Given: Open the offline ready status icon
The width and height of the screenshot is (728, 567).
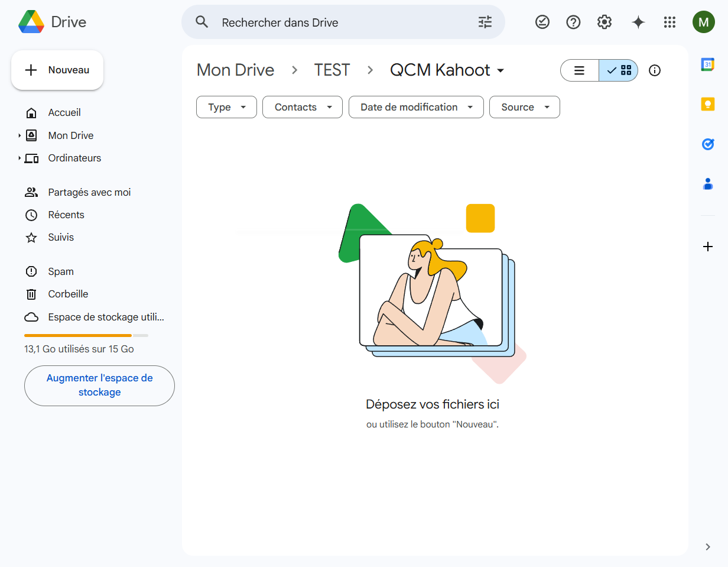Looking at the screenshot, I should click(542, 22).
